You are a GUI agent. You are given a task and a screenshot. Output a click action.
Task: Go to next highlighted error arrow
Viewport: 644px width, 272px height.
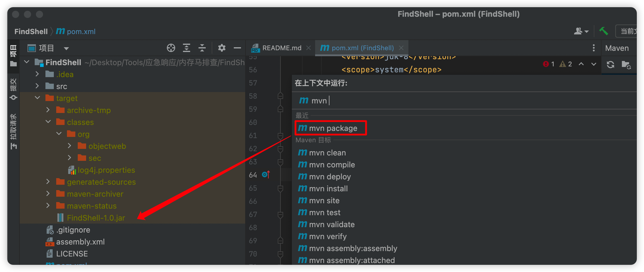(594, 64)
